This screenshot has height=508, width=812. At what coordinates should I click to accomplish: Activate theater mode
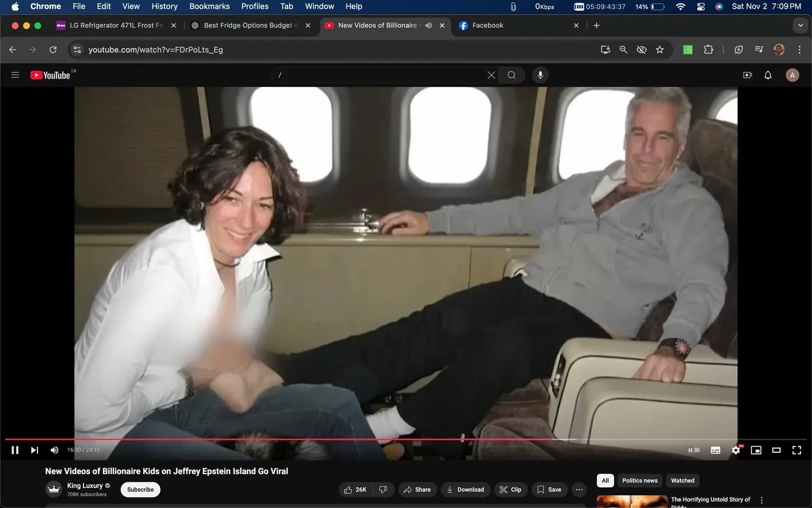[x=776, y=450]
